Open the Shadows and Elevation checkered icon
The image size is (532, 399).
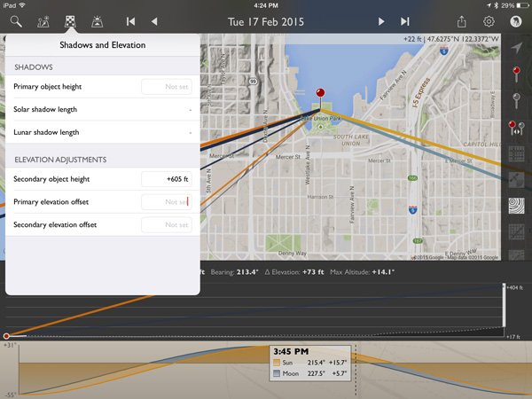pyautogui.click(x=69, y=20)
